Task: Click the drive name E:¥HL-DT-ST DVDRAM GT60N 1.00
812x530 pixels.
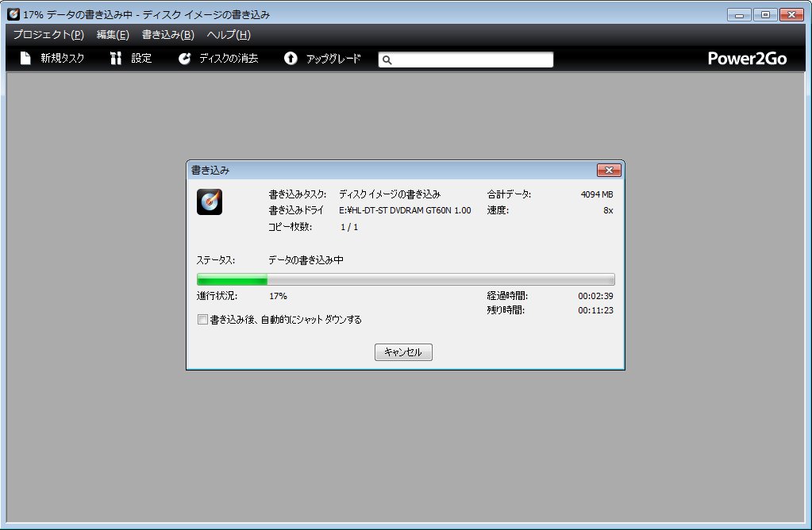Action: coord(405,211)
